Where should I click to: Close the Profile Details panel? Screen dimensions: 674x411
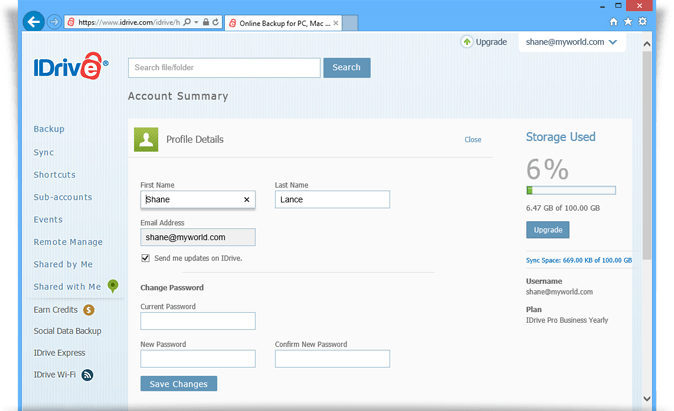click(x=473, y=140)
